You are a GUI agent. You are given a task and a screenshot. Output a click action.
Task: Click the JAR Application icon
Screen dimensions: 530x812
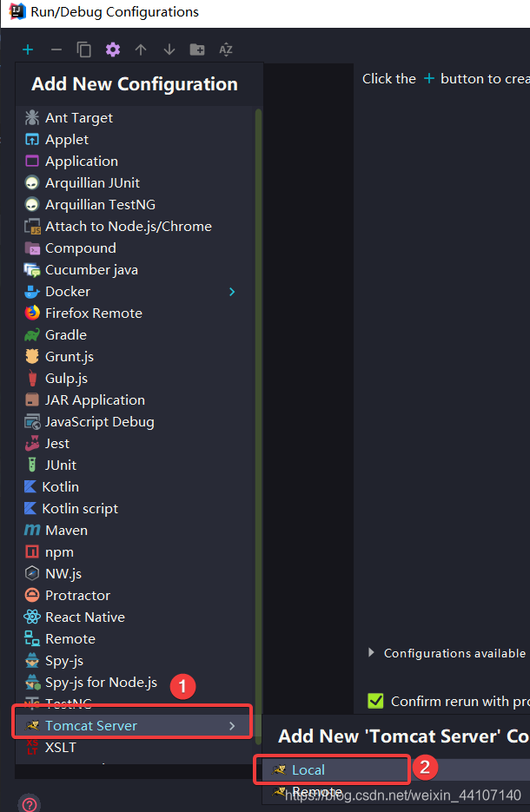tap(32, 399)
